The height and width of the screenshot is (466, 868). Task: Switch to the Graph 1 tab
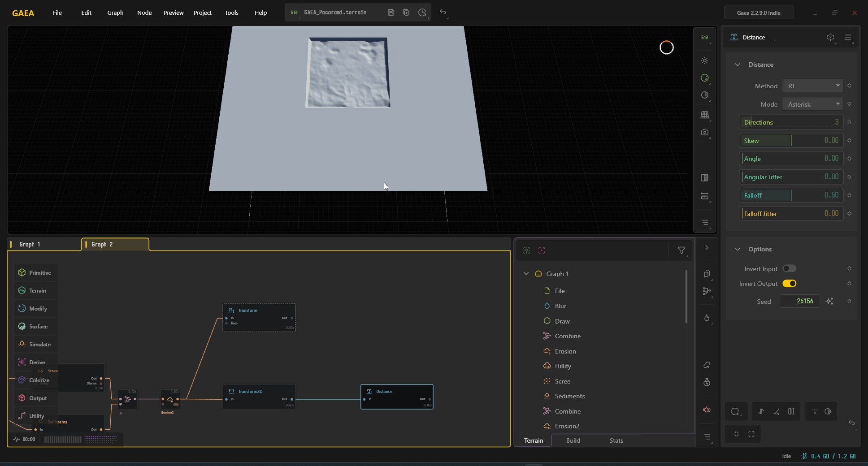coord(44,244)
